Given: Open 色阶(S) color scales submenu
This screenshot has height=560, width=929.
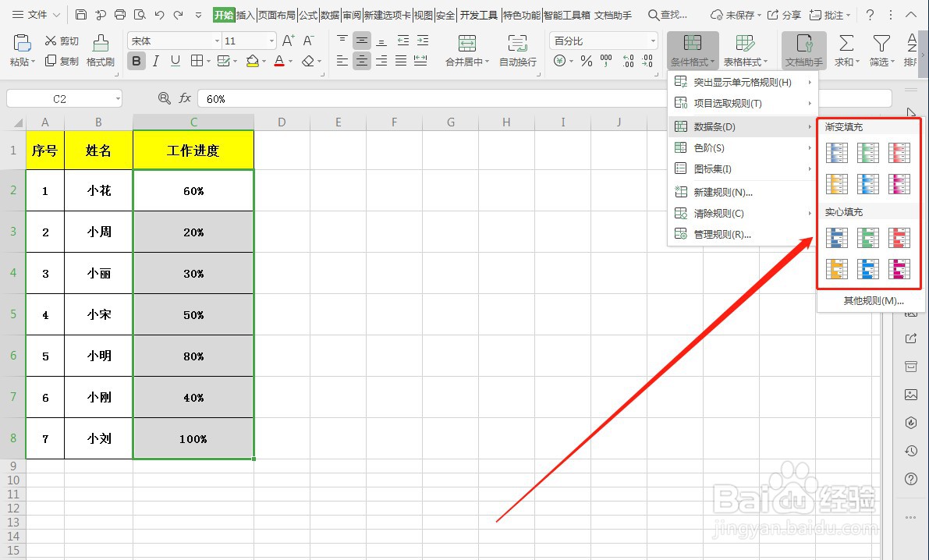Looking at the screenshot, I should (x=743, y=147).
